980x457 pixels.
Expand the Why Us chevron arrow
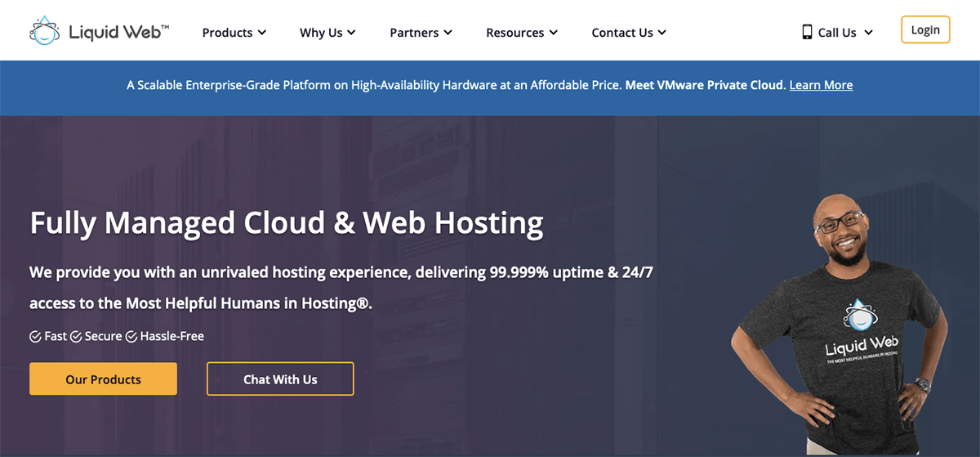(x=351, y=33)
